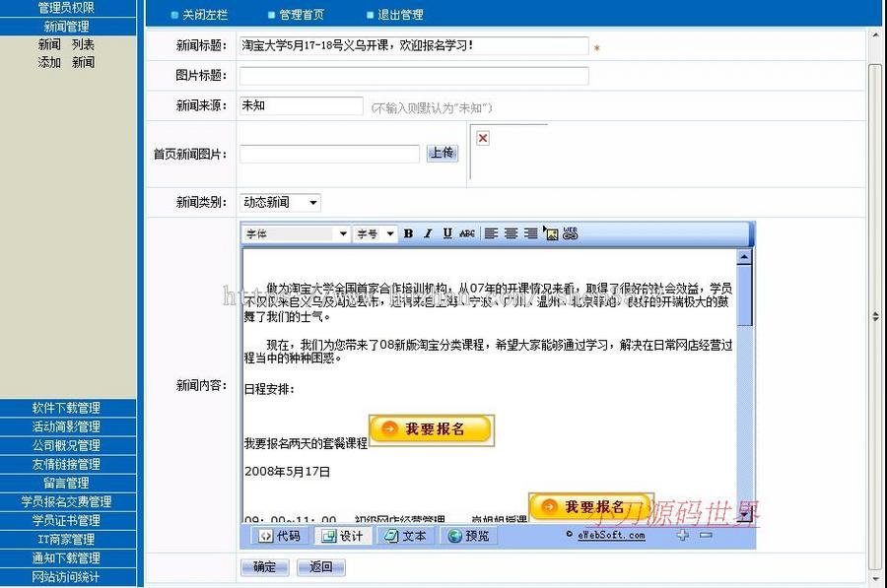
Task: Select the align left icon
Action: tap(490, 234)
